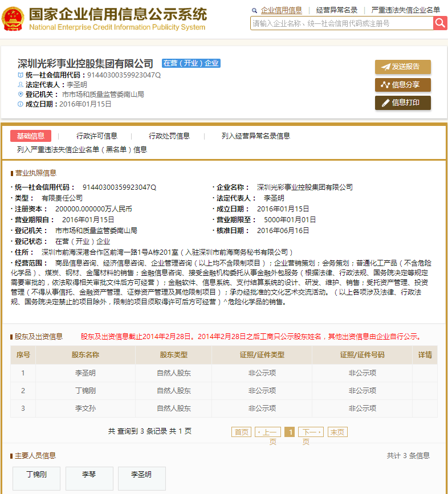Open the 企业信用信息 search category

click(x=282, y=10)
